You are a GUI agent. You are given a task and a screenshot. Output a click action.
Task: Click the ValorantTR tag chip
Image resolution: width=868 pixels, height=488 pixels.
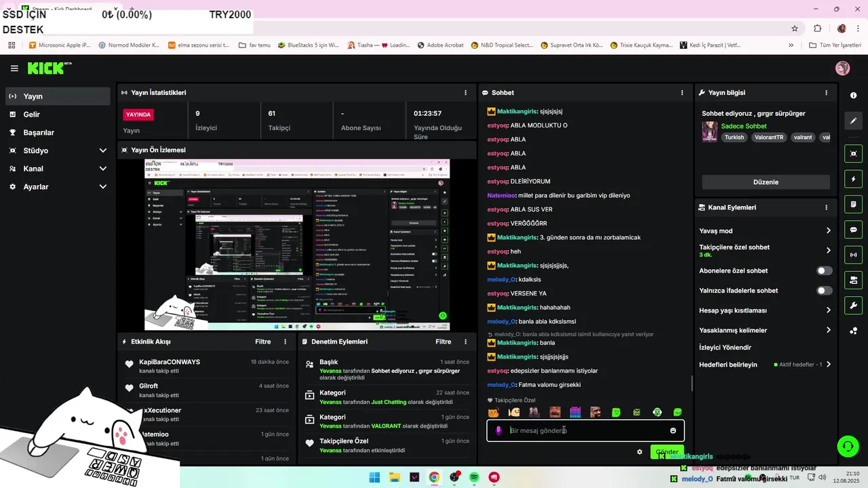pyautogui.click(x=769, y=137)
